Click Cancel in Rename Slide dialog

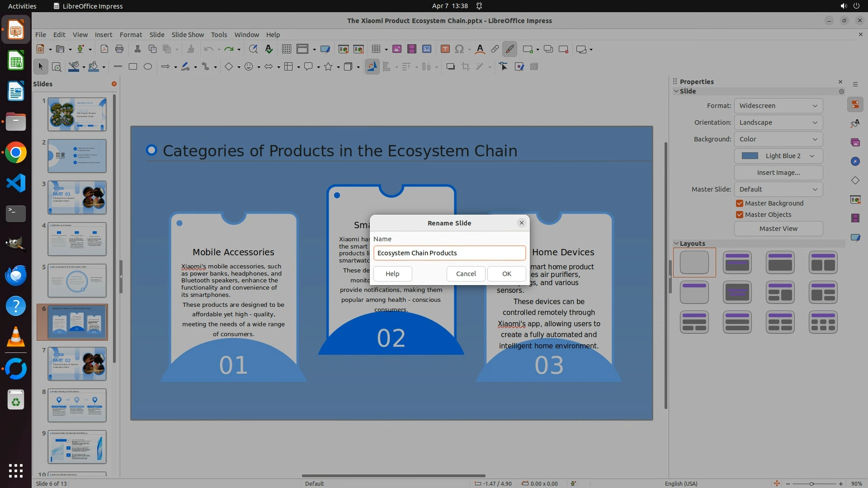(x=466, y=274)
